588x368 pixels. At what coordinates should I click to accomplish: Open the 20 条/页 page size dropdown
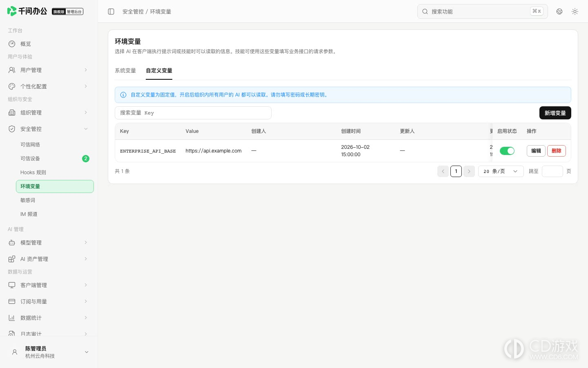(501, 171)
